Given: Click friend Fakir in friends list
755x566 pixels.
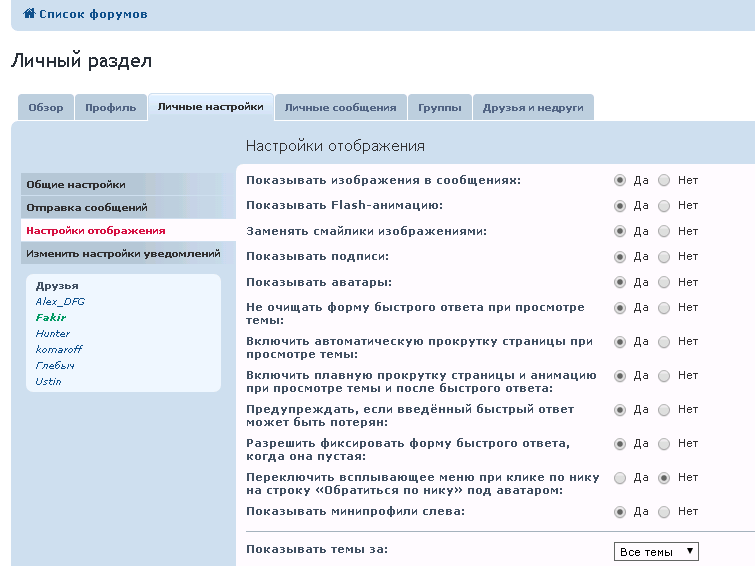Looking at the screenshot, I should point(50,317).
